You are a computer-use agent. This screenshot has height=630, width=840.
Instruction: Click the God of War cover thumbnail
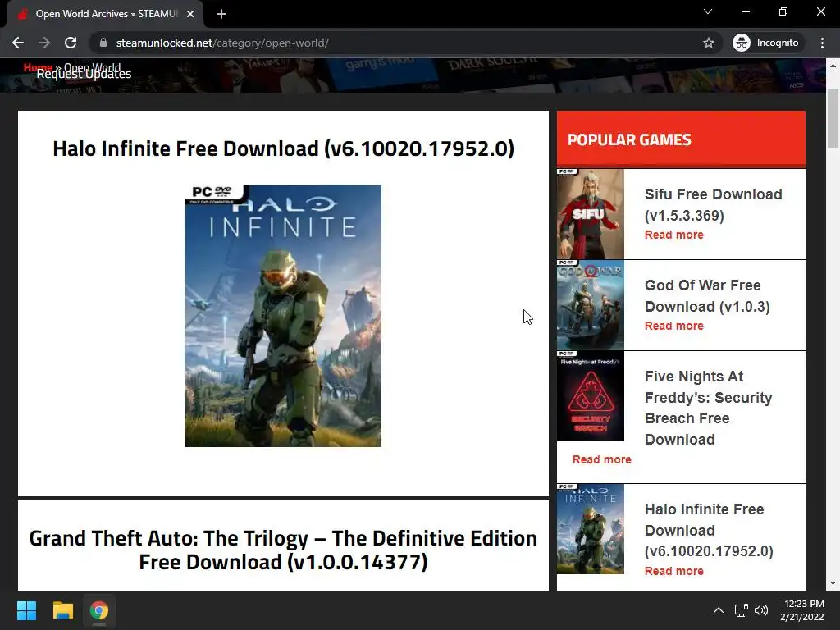591,305
